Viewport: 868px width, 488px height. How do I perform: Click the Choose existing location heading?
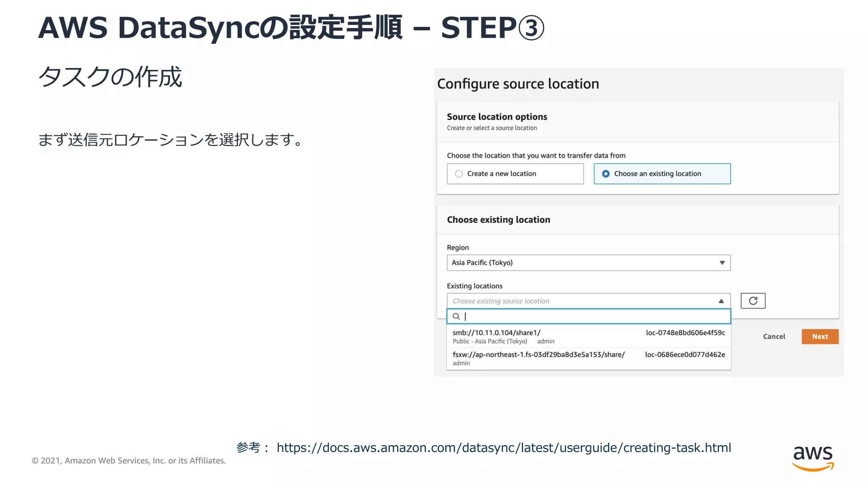click(x=498, y=219)
